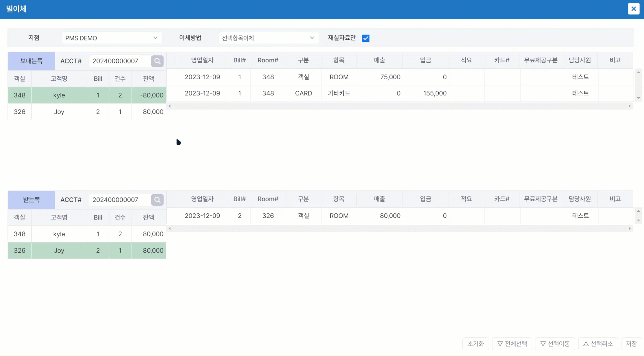644x356 pixels.
Task: Click the receiver ACCT# search magnifier icon
Action: tap(157, 200)
